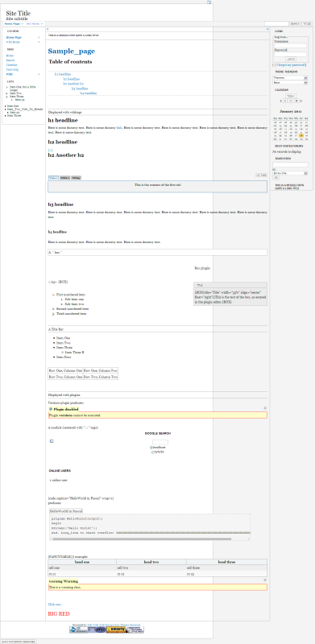Toggle the [+] expander under h2 headline

click(50, 151)
